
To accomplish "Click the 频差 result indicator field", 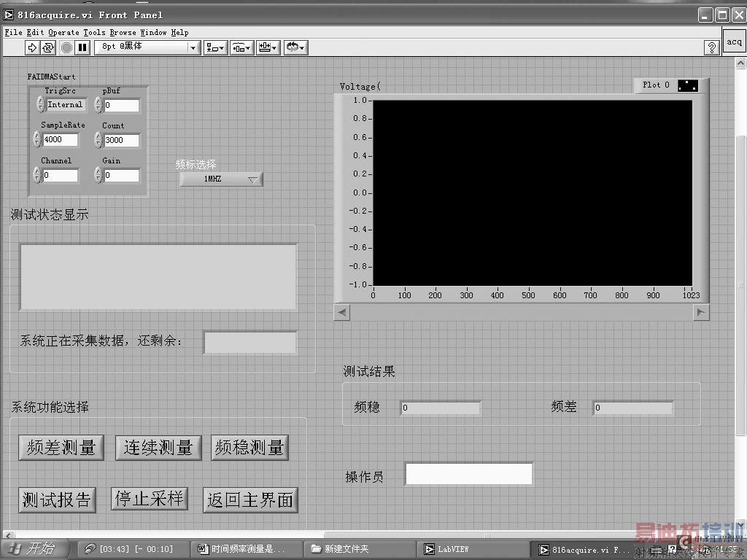I will (633, 408).
